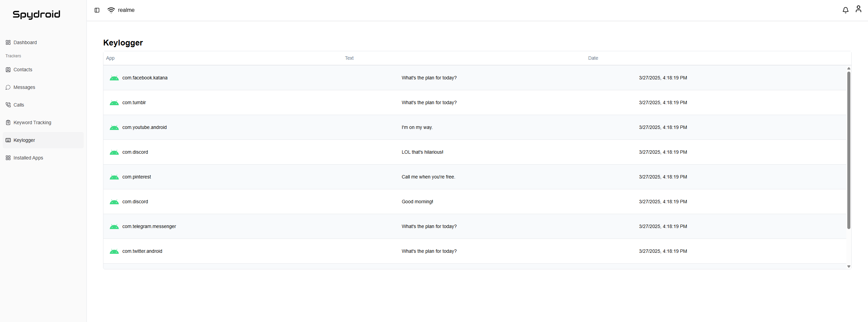
Task: Click Android icon beside com.youtube.android
Action: click(114, 128)
